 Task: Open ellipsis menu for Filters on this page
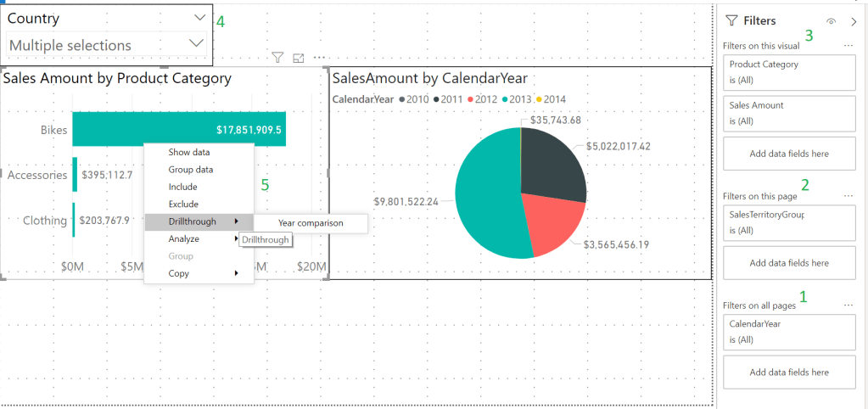(x=848, y=196)
